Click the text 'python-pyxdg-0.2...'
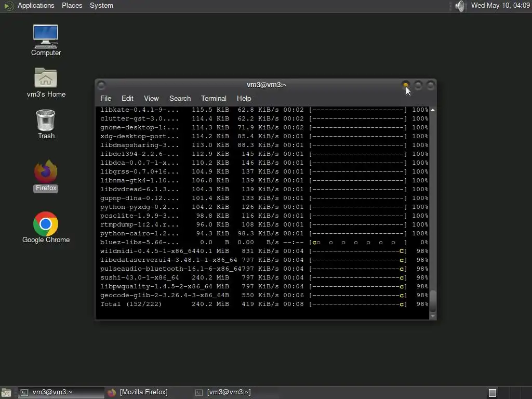The width and height of the screenshot is (532, 399). [x=139, y=207]
